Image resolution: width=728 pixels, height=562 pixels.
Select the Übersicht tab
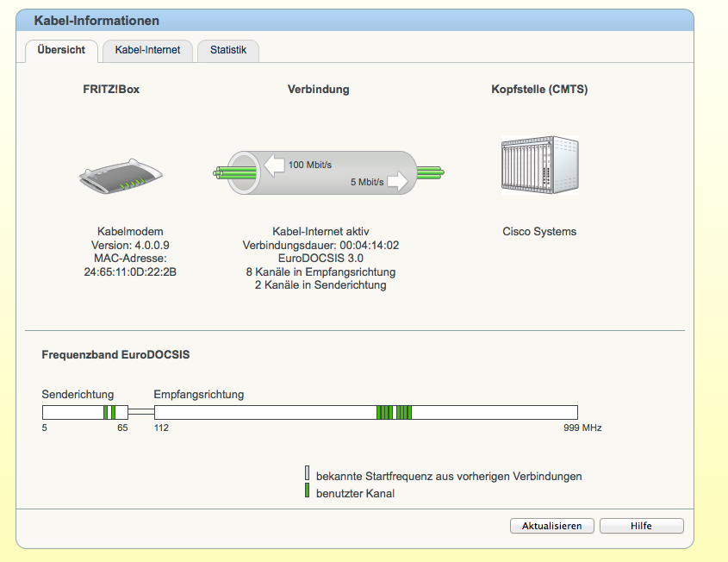tap(61, 50)
